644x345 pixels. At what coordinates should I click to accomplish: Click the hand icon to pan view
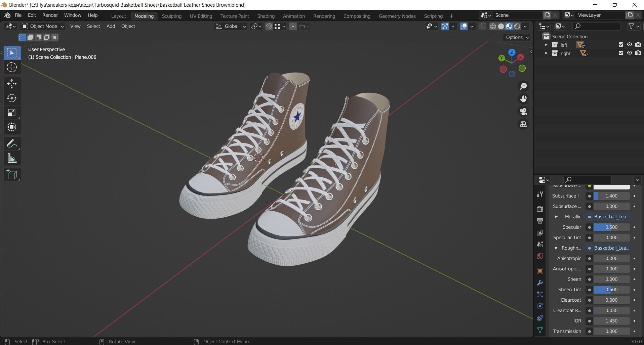point(523,99)
